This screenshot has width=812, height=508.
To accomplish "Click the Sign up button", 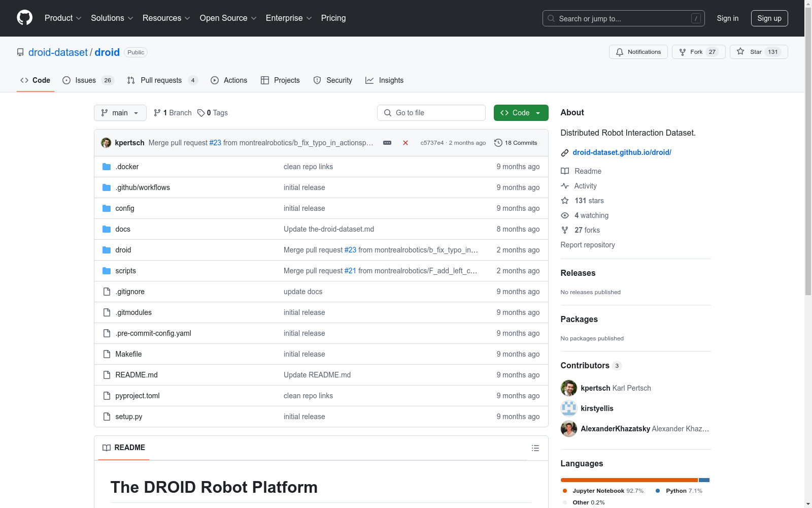I will point(769,18).
